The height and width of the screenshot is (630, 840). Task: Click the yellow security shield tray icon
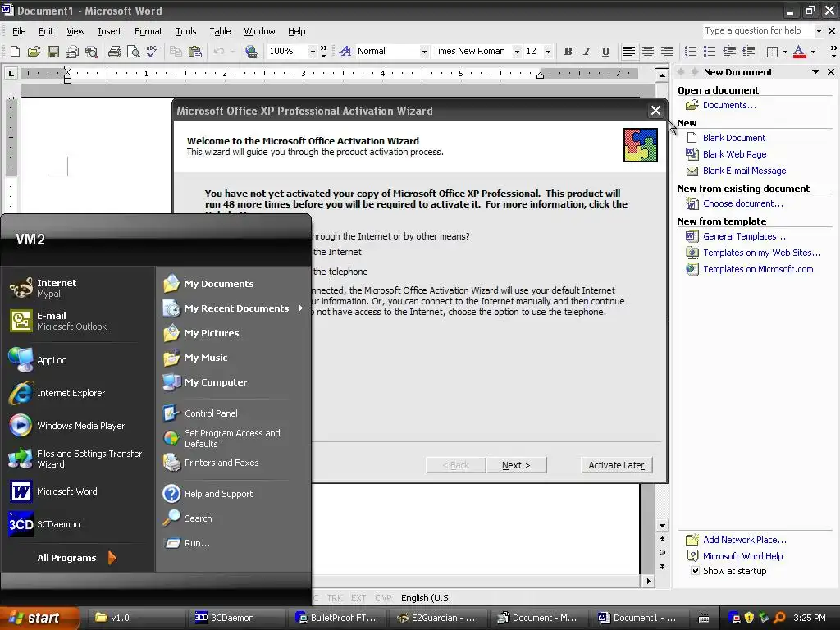(749, 618)
